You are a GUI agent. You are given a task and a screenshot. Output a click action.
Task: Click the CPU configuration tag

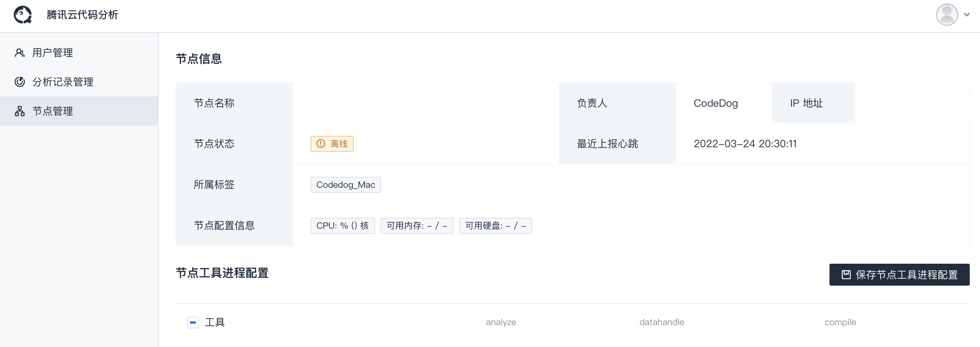tap(342, 226)
